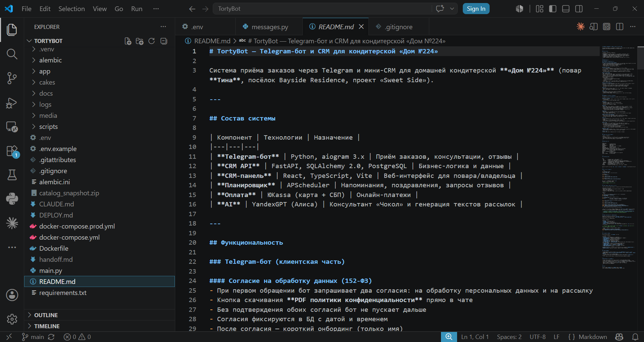Open the Manage settings gear
This screenshot has height=342, width=644.
pos(12,319)
